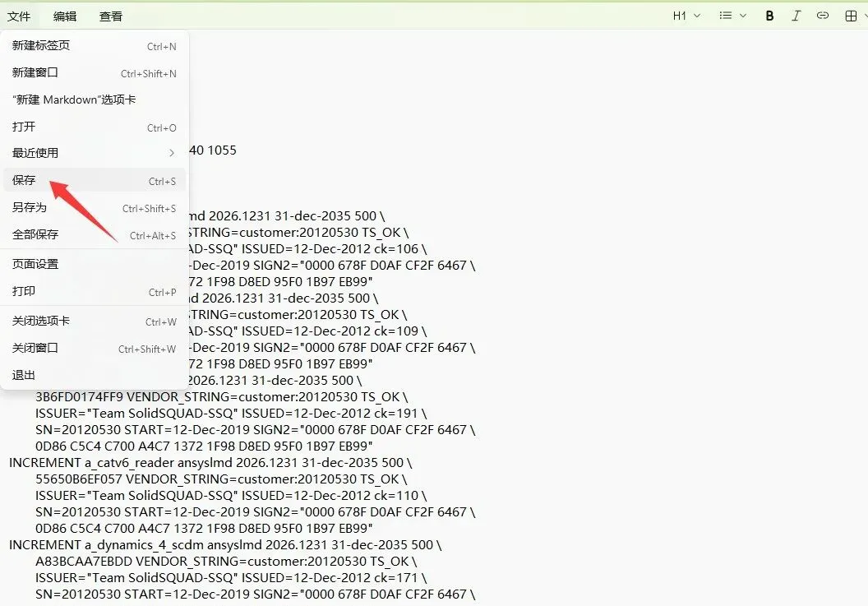The image size is (868, 606).
Task: Click the line starting "3B6FD0174FF9 VENDOR_STRING"
Action: tap(221, 397)
